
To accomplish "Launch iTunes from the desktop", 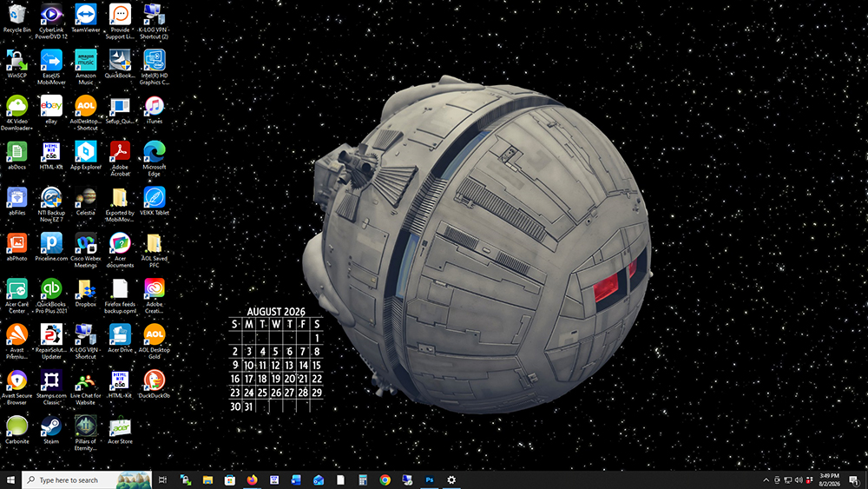I will (154, 109).
